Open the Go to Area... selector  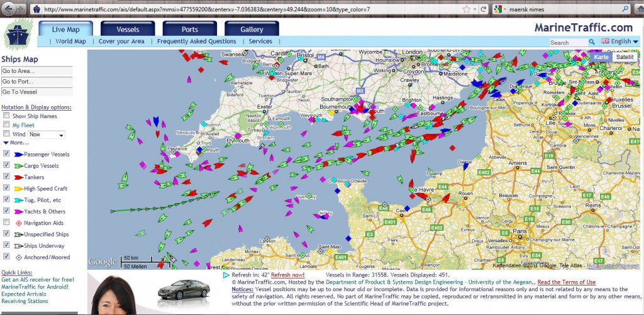click(x=37, y=71)
